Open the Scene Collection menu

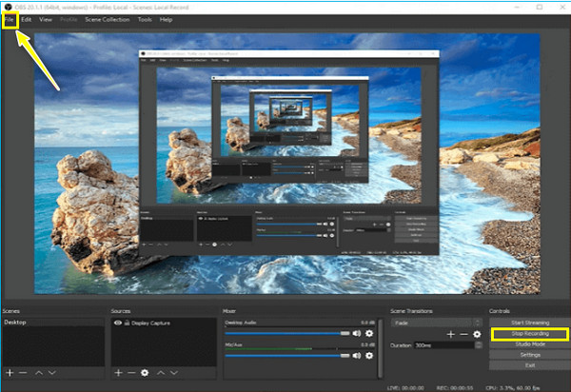point(108,20)
